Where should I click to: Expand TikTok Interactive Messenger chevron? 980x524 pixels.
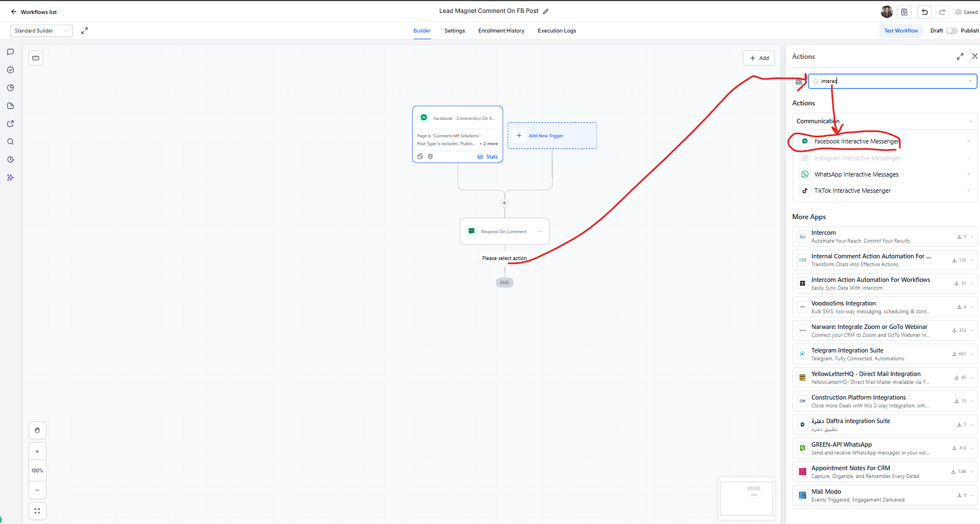click(x=968, y=191)
